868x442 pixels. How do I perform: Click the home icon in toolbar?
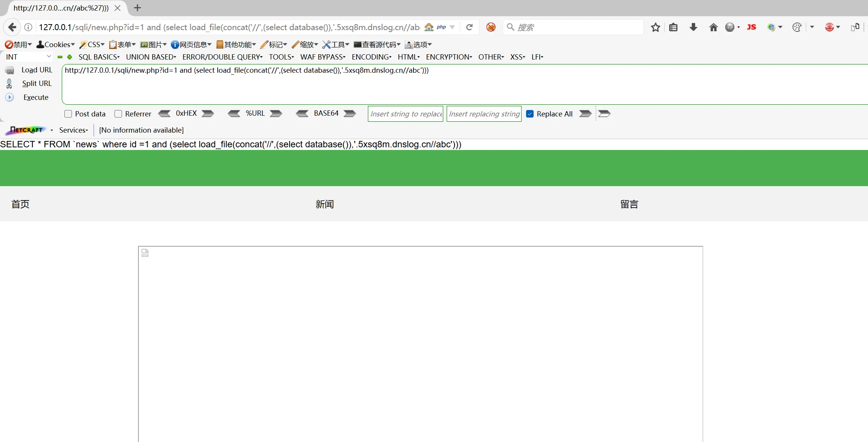(x=713, y=27)
